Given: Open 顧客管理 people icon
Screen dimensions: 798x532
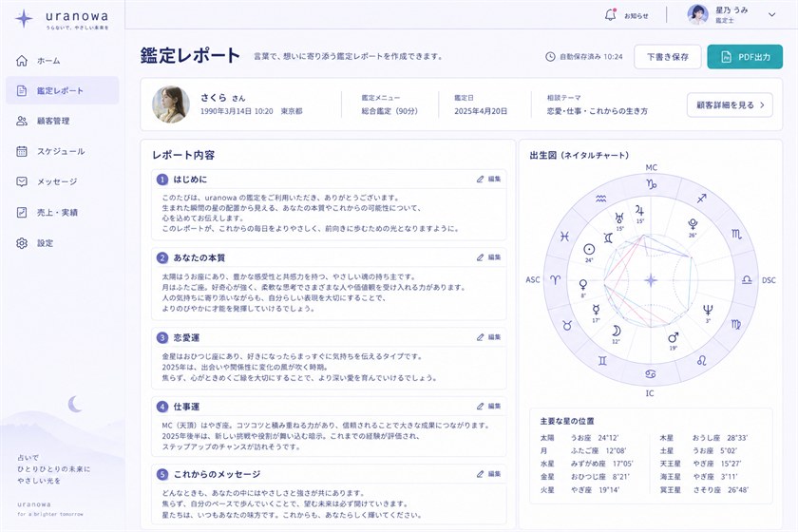Looking at the screenshot, I should (x=22, y=121).
